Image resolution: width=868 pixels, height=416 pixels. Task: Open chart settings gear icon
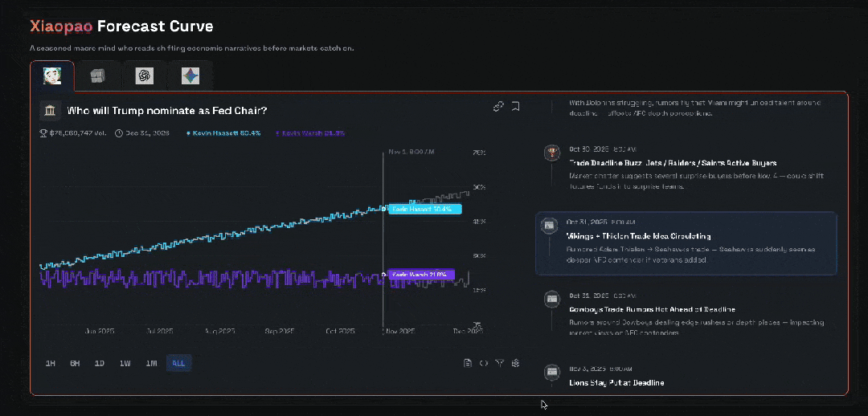click(x=515, y=363)
